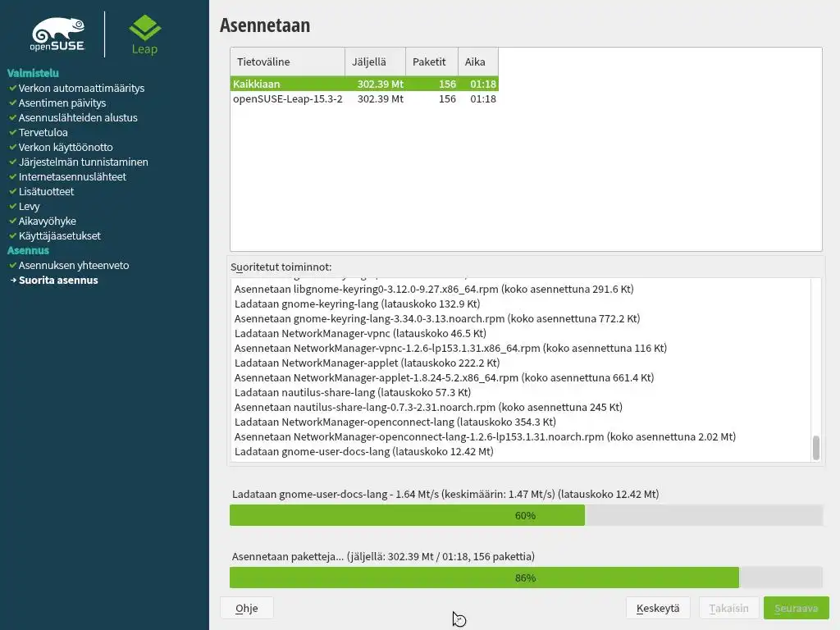Click checkmark beside Internetasennuslähteet
The width and height of the screenshot is (840, 630).
click(x=12, y=176)
